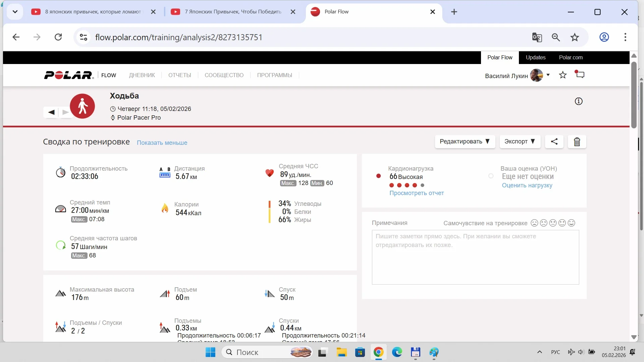Viewport: 644px width, 362px height.
Task: Click the Показать меньше link
Action: (162, 143)
